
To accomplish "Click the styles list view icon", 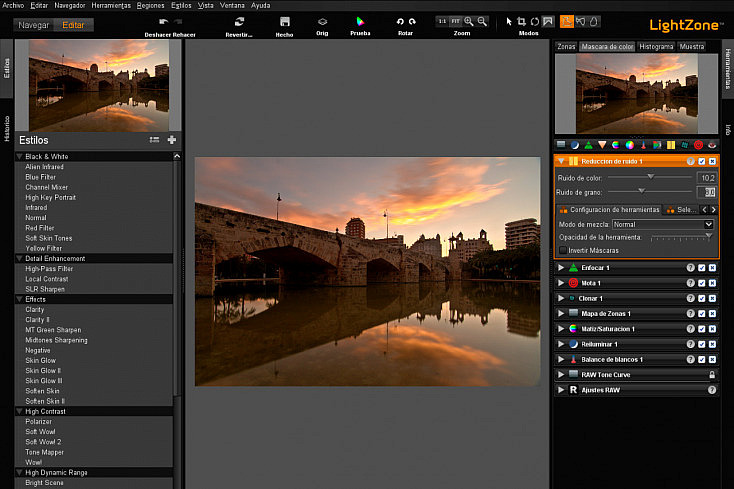I will pos(154,139).
